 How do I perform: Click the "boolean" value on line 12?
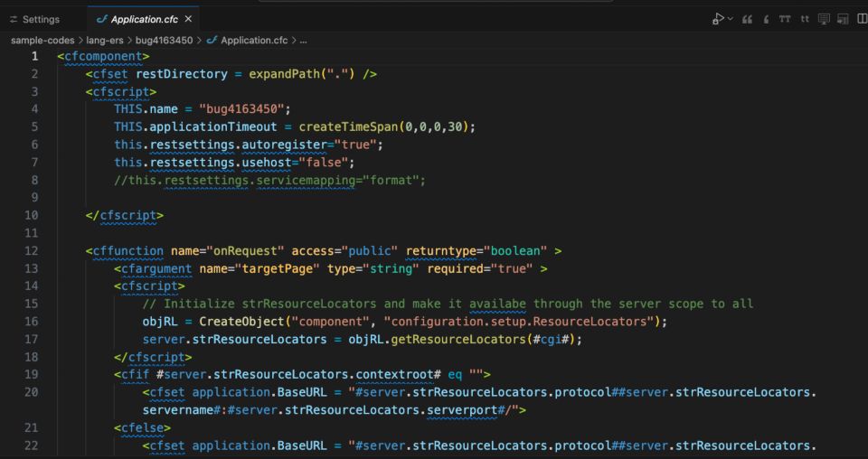(515, 250)
